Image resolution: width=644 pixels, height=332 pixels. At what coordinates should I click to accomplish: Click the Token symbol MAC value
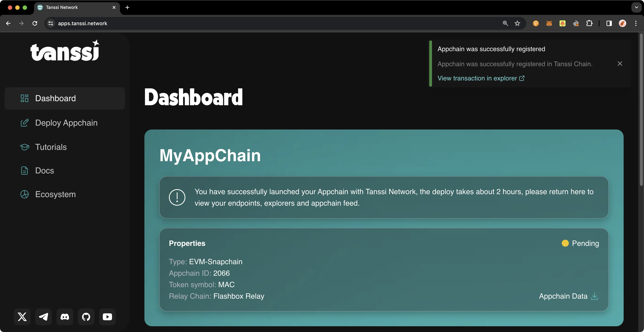point(226,285)
